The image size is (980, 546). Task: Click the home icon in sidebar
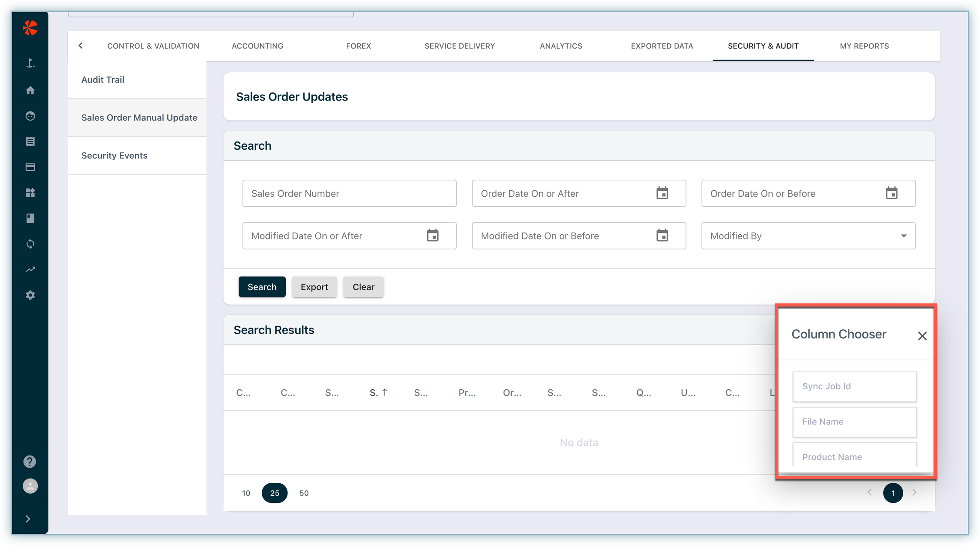point(30,90)
